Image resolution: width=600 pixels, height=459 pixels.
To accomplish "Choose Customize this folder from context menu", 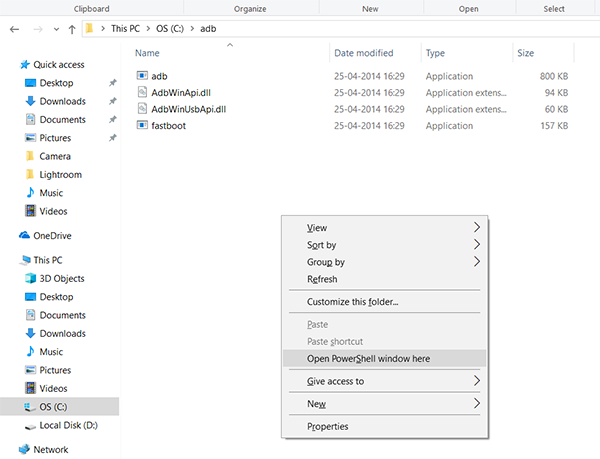I will point(385,302).
